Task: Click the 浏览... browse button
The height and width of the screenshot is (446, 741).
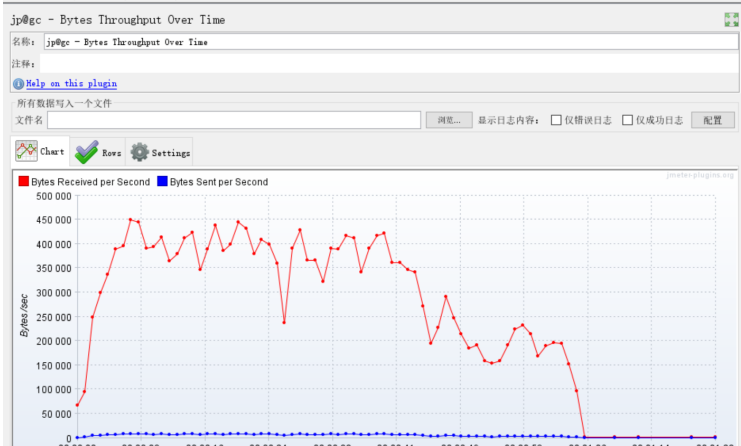Action: click(449, 120)
